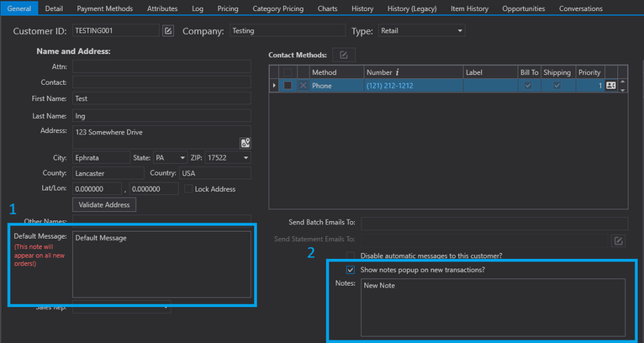The height and width of the screenshot is (343, 644).
Task: Click the Default Message text area
Action: [161, 264]
